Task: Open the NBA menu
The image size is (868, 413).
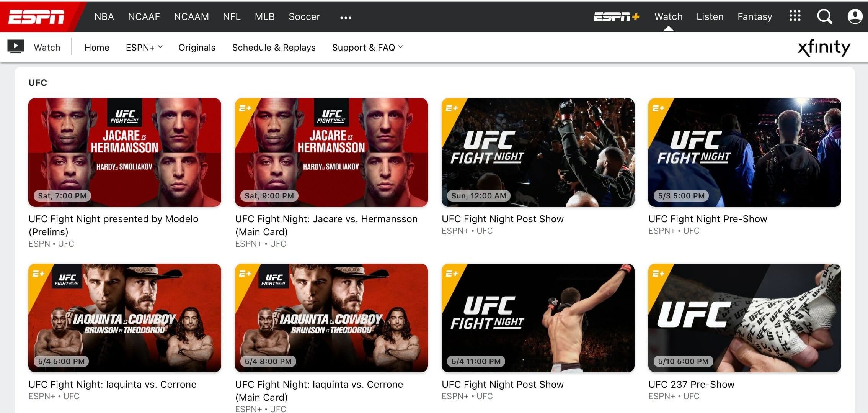Action: pos(104,17)
